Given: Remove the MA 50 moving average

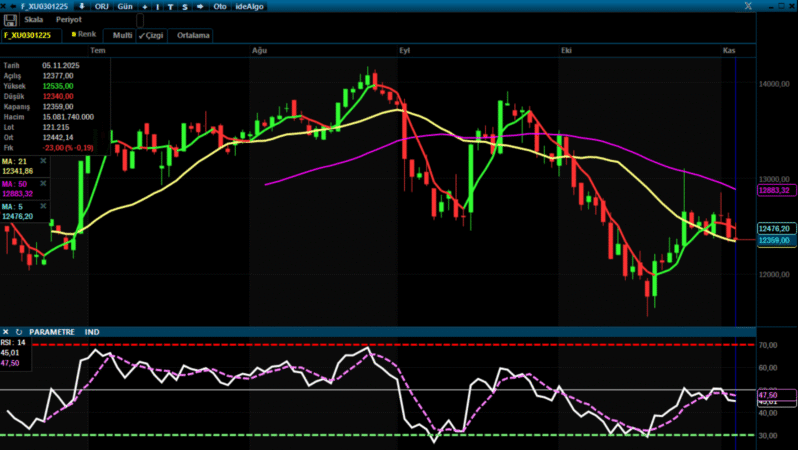Looking at the screenshot, I should 43,184.
